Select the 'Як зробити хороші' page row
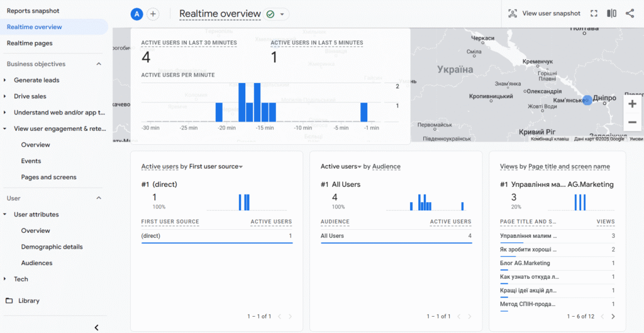 [x=557, y=249]
